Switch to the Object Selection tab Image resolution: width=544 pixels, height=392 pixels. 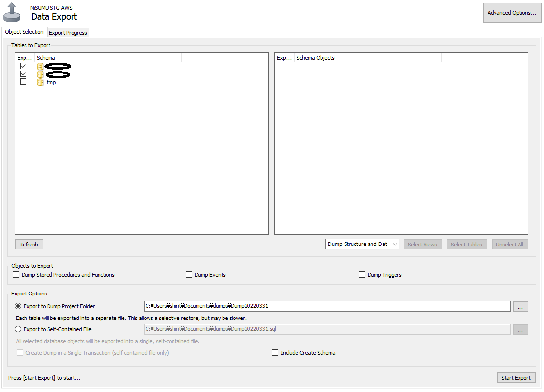[x=25, y=32]
